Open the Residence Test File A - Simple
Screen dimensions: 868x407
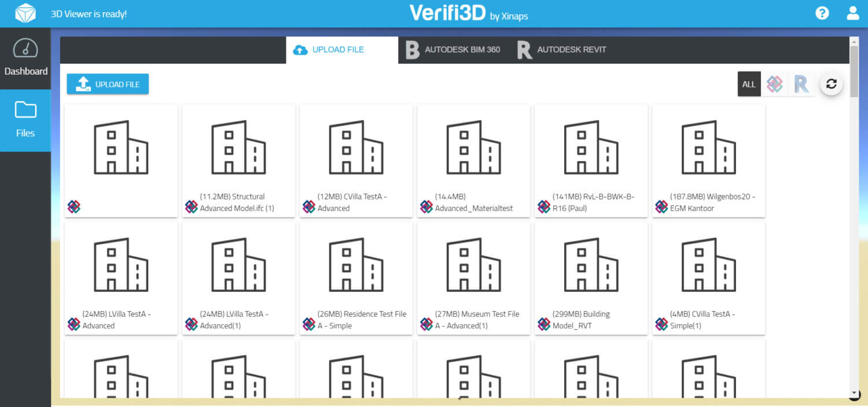pos(356,278)
